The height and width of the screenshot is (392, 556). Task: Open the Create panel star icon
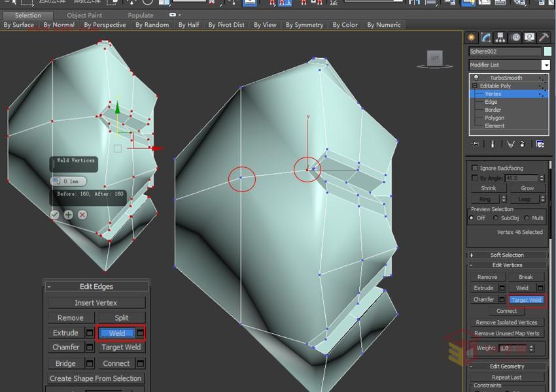coord(471,39)
